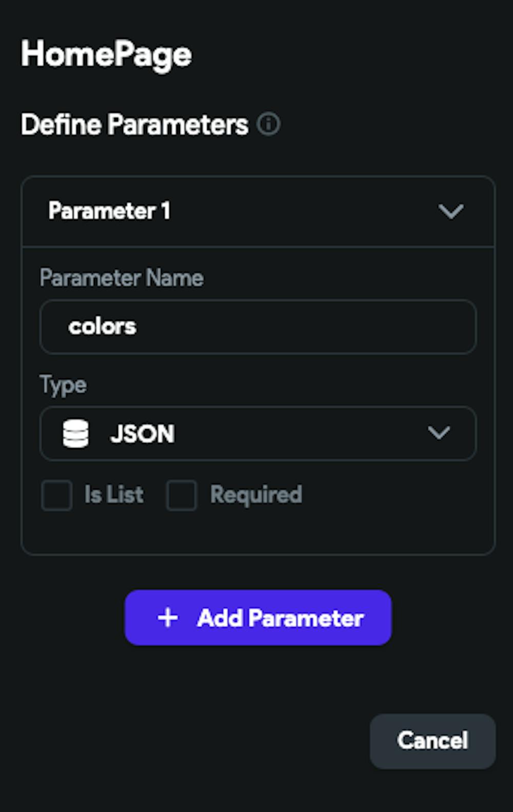Image resolution: width=513 pixels, height=812 pixels.
Task: Click the Parameter 1 header title
Action: (x=109, y=211)
